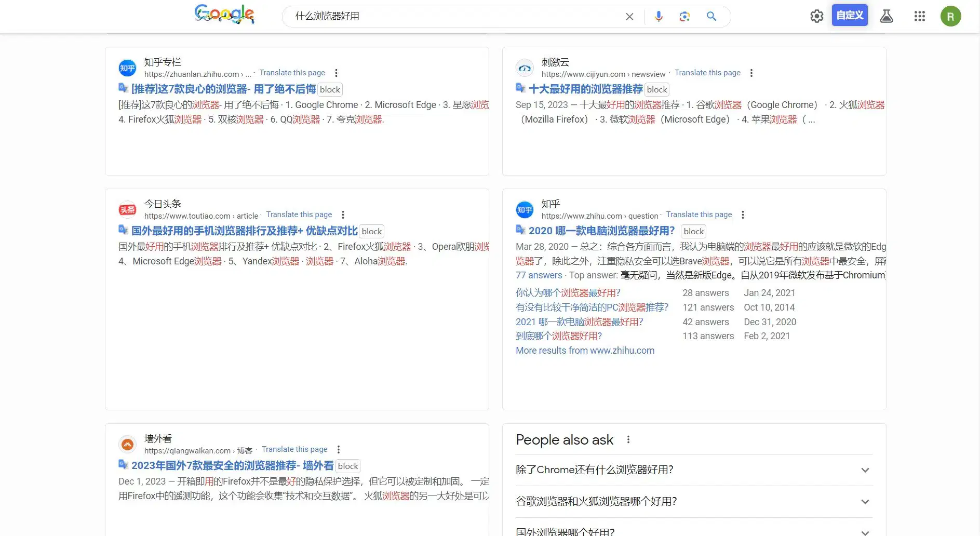Open the three-dot menu for the 墙外看 result

coord(339,450)
